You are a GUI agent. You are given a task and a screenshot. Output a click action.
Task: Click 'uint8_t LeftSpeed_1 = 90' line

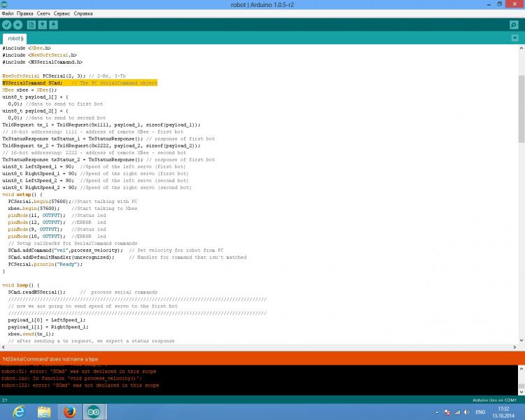pos(94,167)
